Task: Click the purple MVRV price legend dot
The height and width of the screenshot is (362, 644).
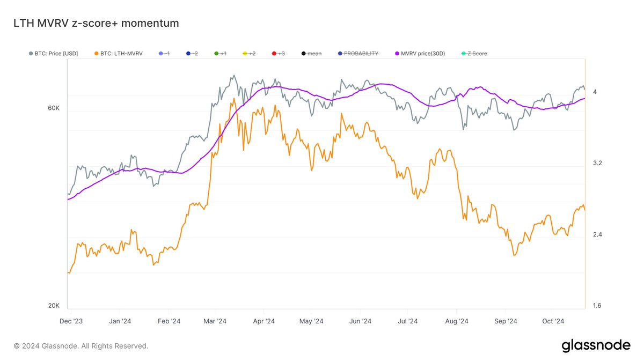Action: click(397, 54)
